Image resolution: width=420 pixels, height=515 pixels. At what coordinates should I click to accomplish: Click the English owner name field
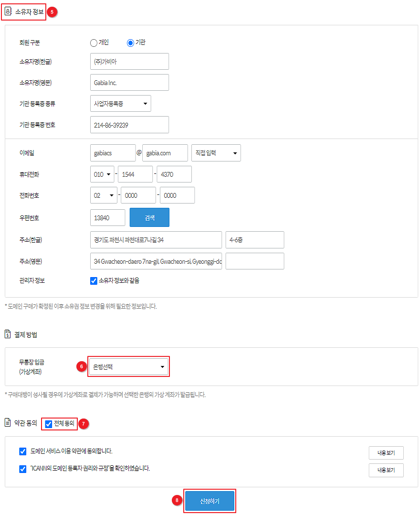pos(129,83)
